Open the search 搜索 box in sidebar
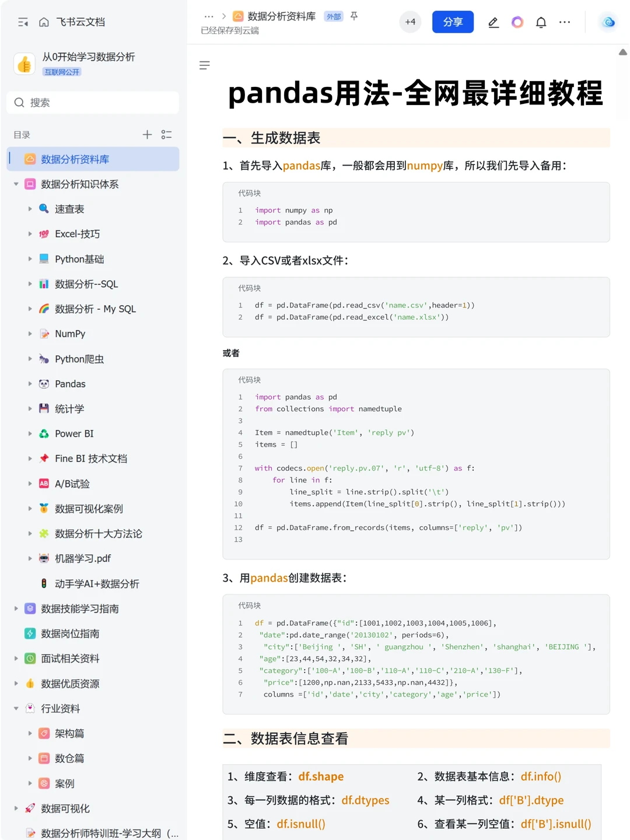The height and width of the screenshot is (840, 630). [x=92, y=102]
